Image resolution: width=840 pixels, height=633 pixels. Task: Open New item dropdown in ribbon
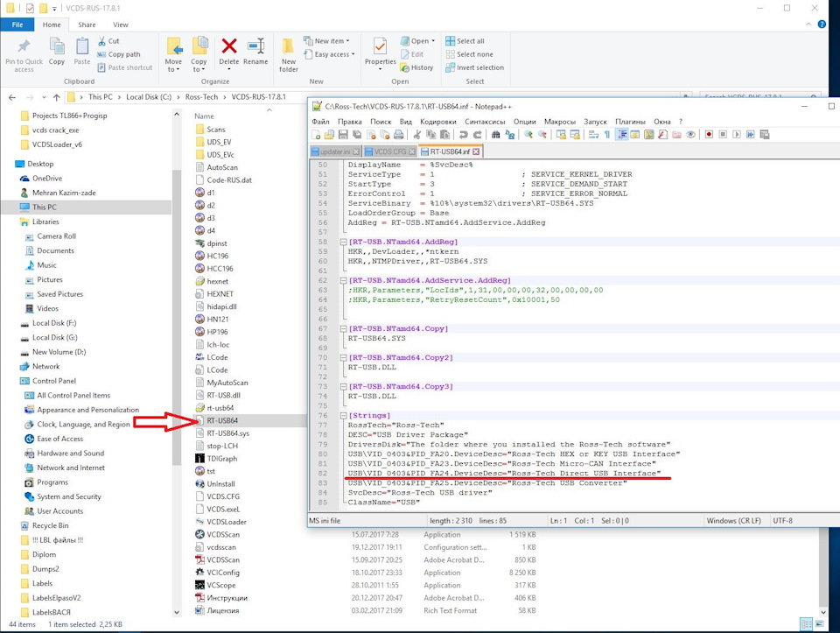pos(326,41)
